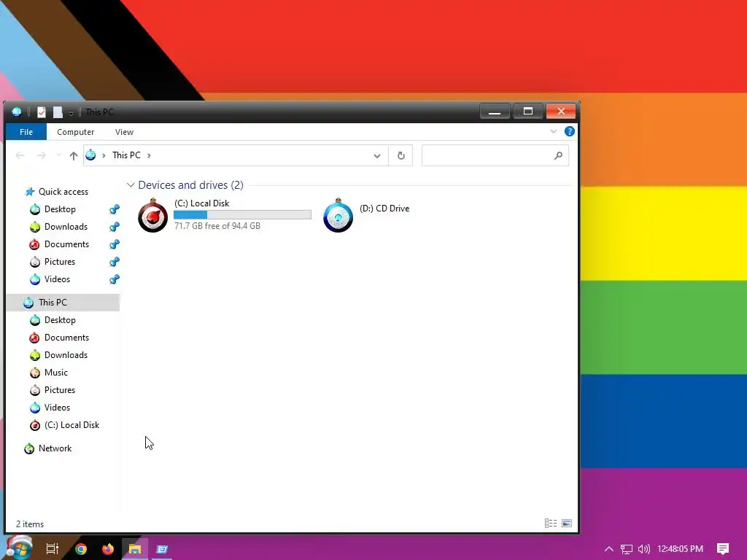Click the title bar system menu icon

click(17, 112)
